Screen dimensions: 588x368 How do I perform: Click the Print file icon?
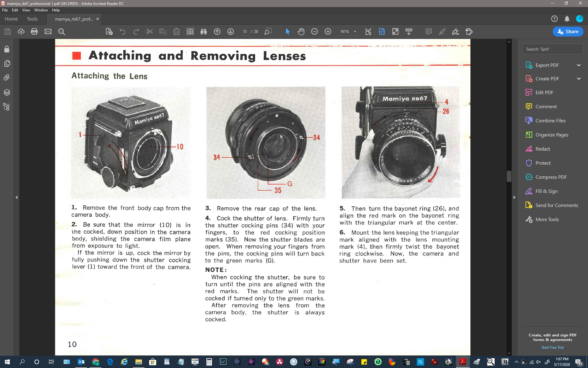click(x=34, y=32)
